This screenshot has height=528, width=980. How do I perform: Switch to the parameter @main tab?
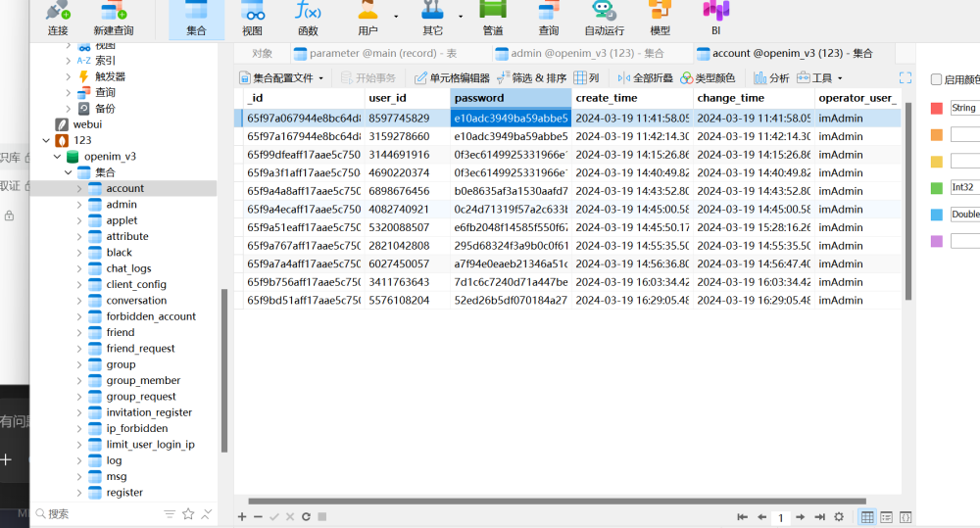(x=374, y=54)
